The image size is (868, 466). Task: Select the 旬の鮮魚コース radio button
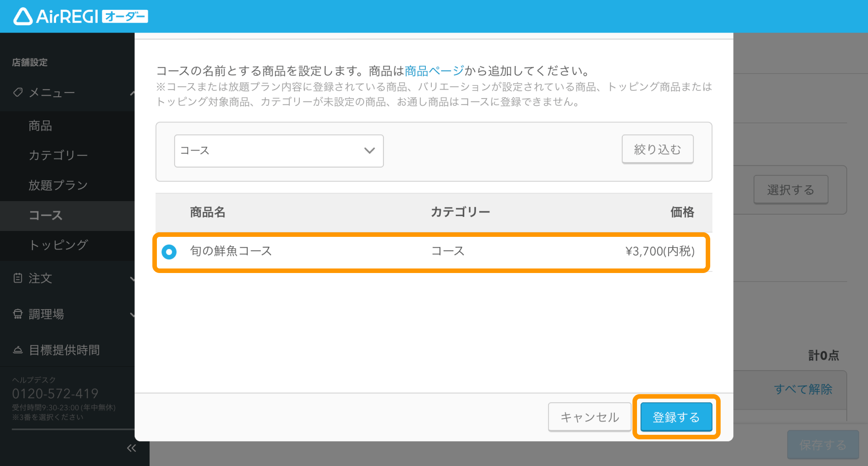point(169,252)
